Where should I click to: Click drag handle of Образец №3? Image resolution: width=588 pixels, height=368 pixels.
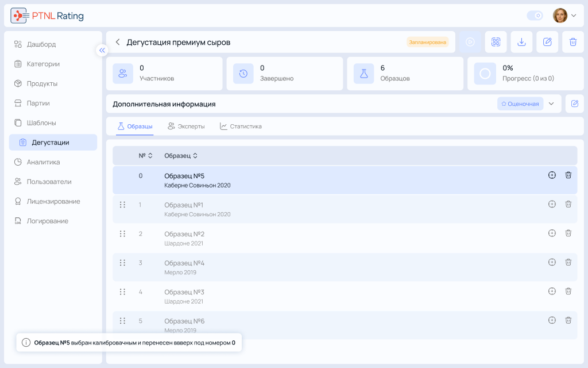pos(122,292)
